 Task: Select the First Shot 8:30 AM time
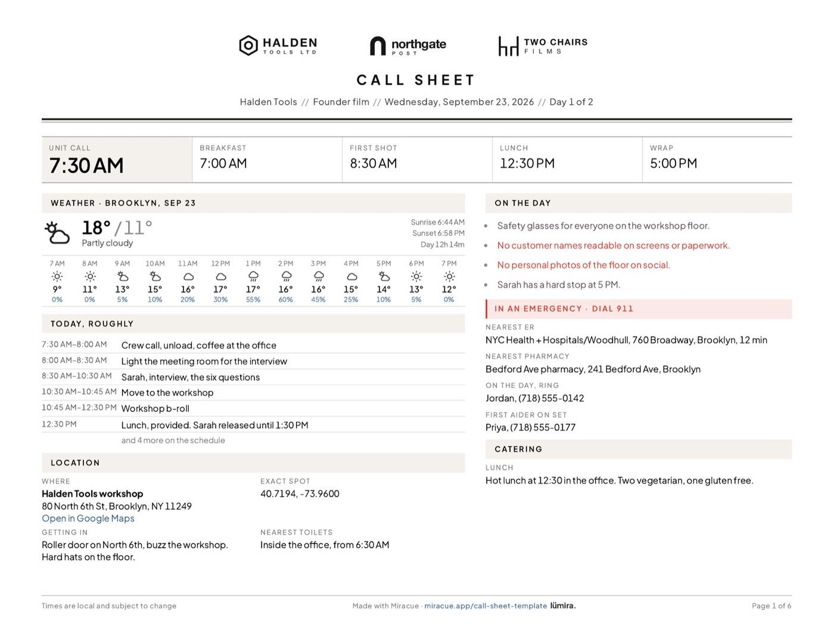374,163
